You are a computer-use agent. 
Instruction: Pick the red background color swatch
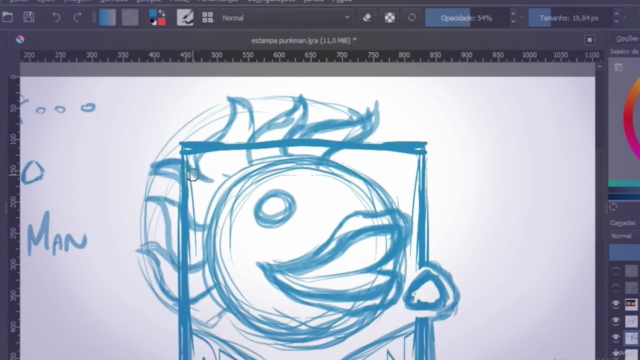[162, 22]
